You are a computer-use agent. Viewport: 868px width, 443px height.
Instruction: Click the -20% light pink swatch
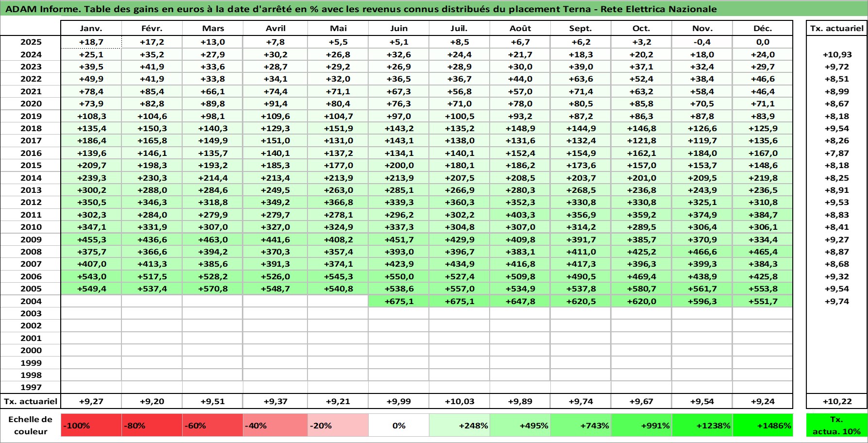pos(338,426)
